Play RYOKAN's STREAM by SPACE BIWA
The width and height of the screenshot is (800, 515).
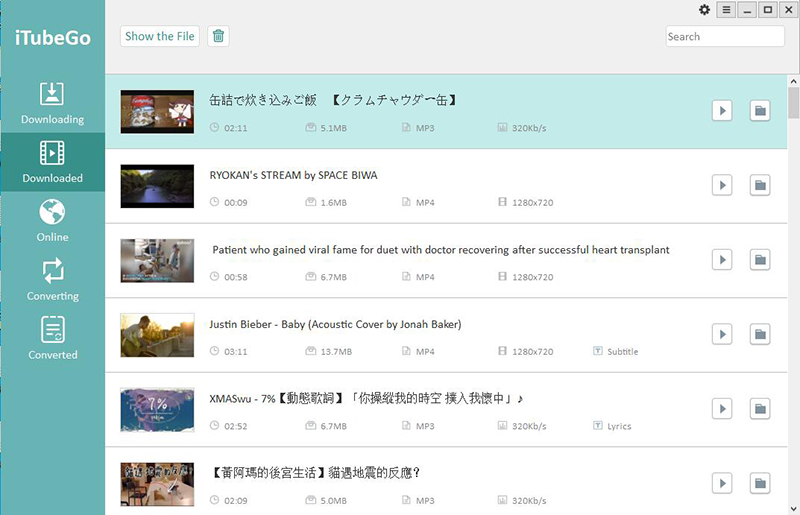(722, 185)
